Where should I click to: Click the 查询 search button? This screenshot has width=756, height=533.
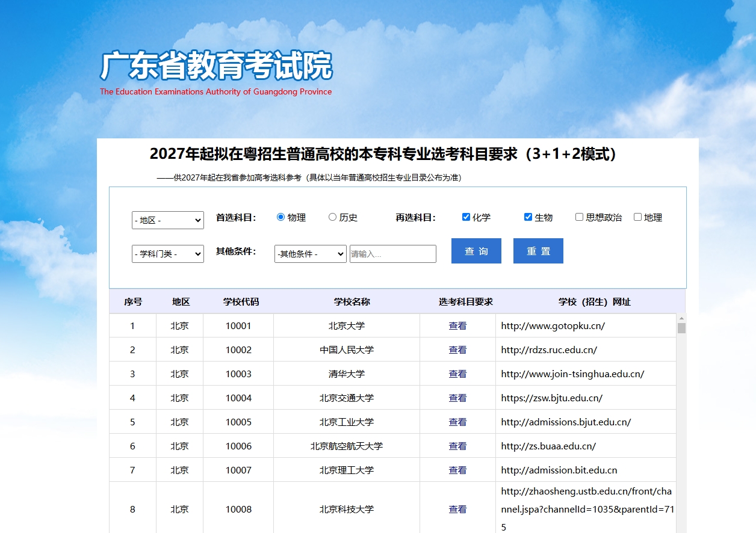tap(476, 250)
